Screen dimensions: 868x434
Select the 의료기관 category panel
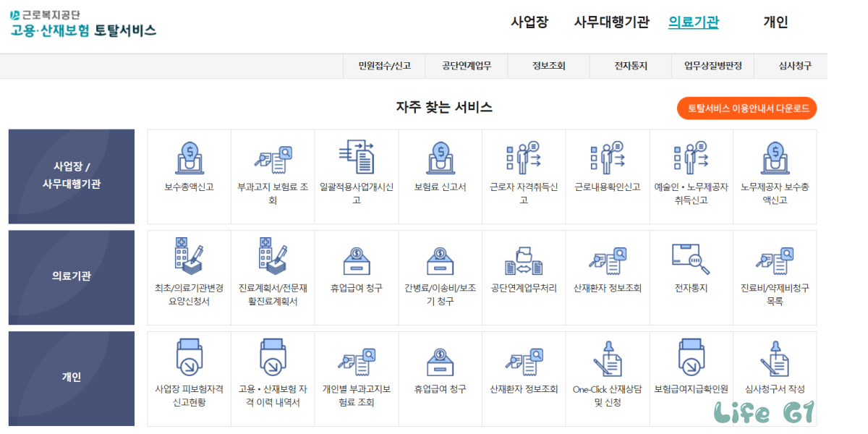pos(72,276)
